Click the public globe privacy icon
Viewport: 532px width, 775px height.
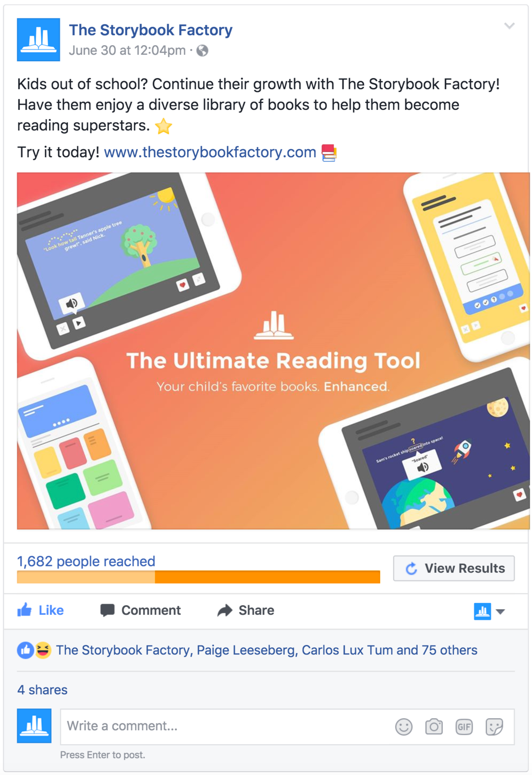(202, 50)
